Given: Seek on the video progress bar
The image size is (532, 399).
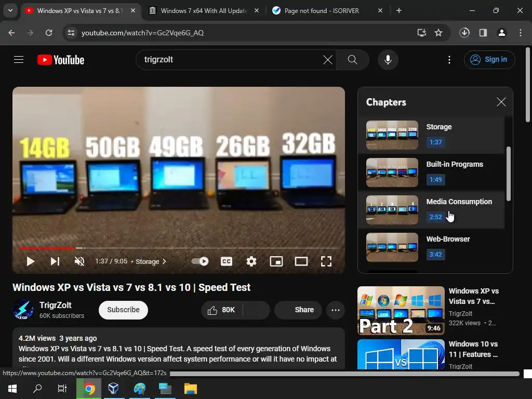Looking at the screenshot, I should click(179, 248).
